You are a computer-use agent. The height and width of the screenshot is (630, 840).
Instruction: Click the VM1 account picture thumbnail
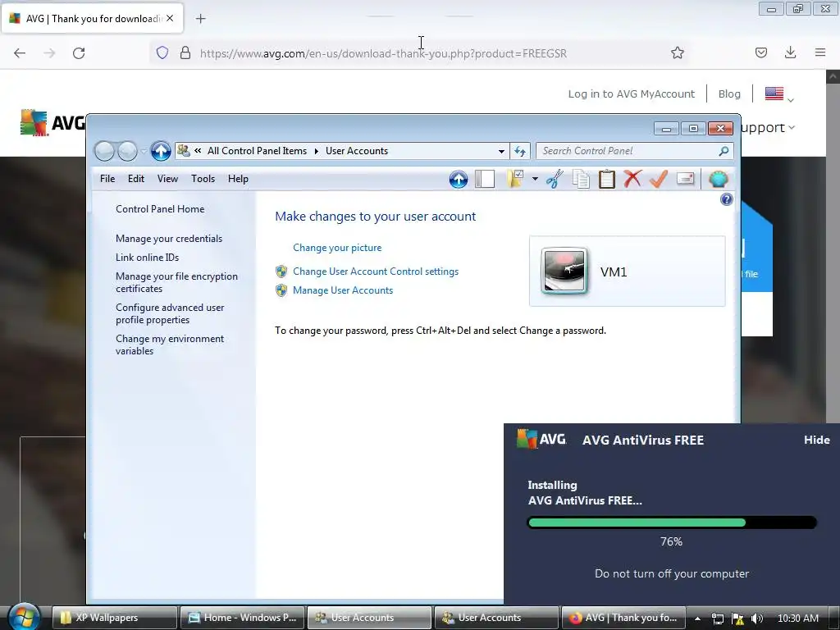(564, 271)
